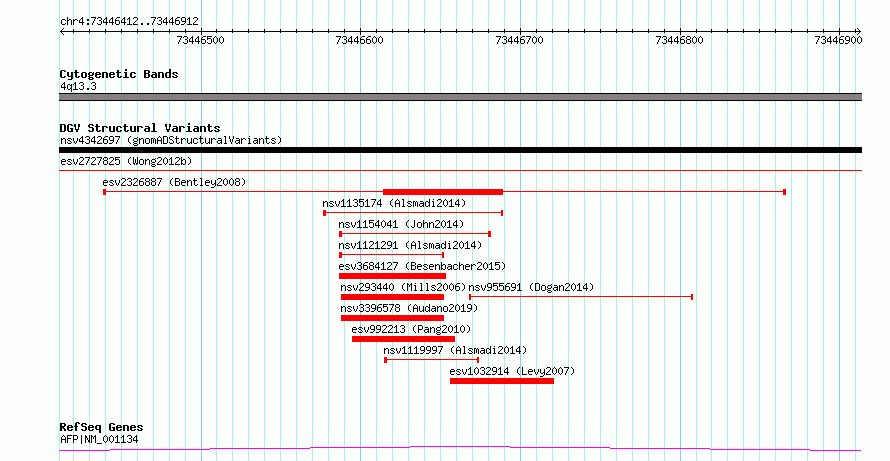
Task: Click the esv2727825 (Wong2012b) label
Action: (126, 161)
